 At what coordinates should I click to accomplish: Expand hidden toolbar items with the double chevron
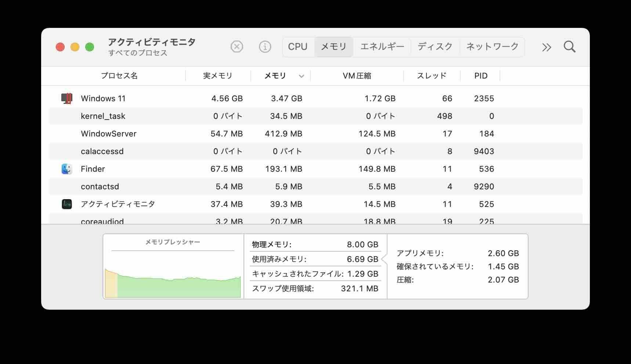(547, 47)
